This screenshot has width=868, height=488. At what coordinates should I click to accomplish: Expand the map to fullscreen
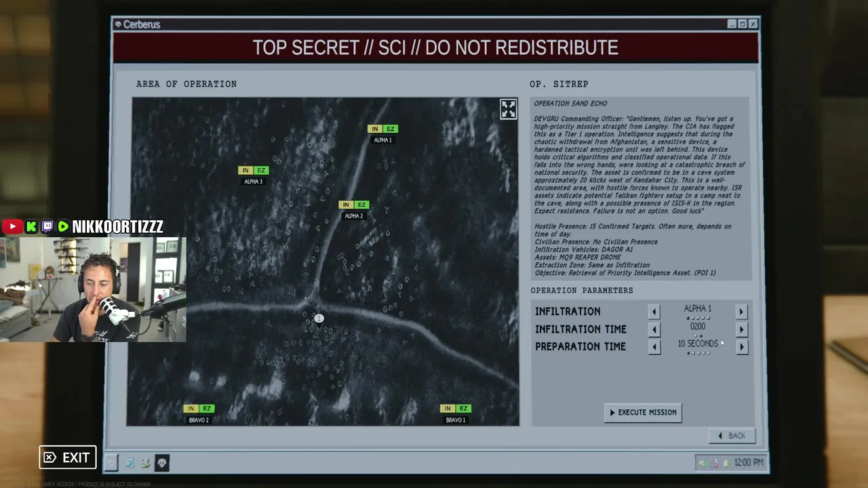coord(508,108)
